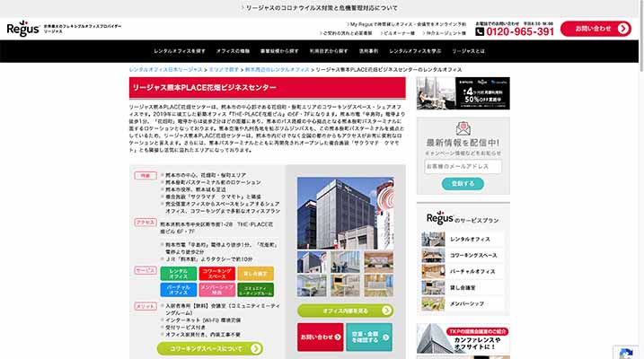Viewport: 644px width, 359px height.
Task: Select the red コワーキングスペース service badge
Action: pos(216,273)
